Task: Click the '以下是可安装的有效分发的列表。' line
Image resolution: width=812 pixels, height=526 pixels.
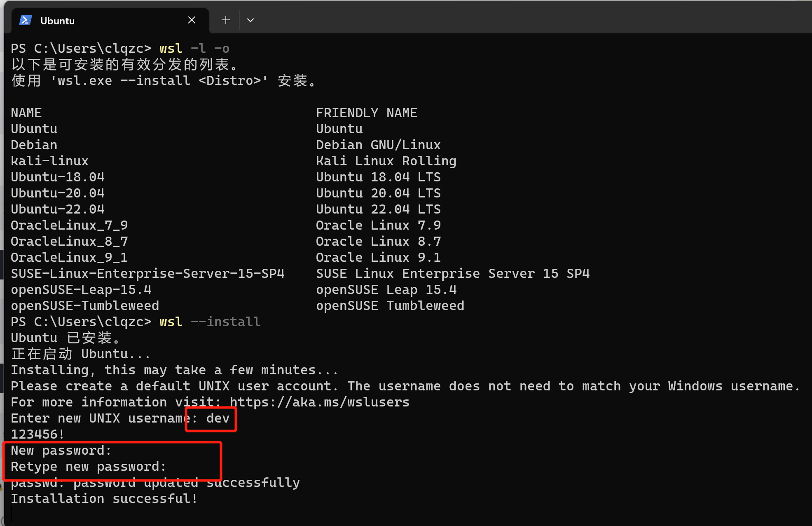Action: (x=124, y=64)
